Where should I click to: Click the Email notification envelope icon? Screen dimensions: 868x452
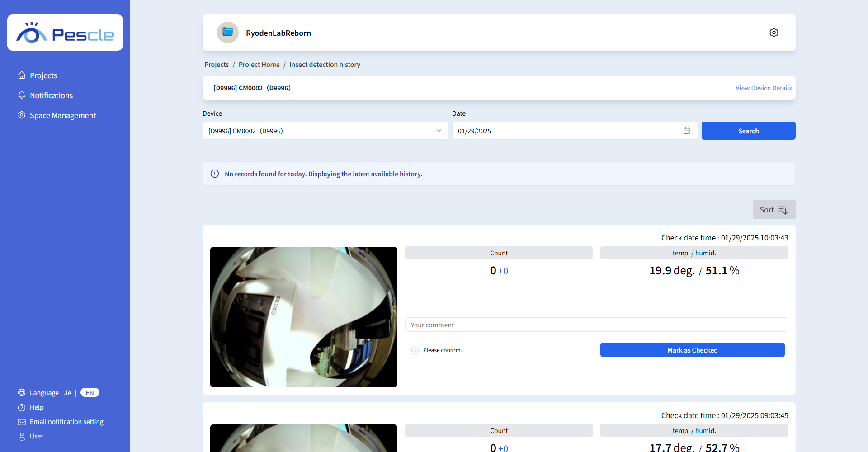tap(22, 422)
